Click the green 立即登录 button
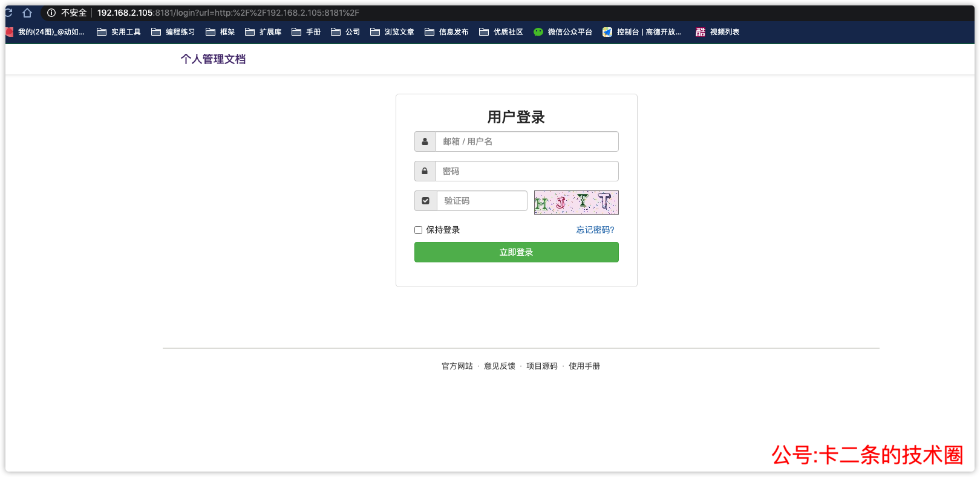Image resolution: width=980 pixels, height=477 pixels. tap(517, 252)
